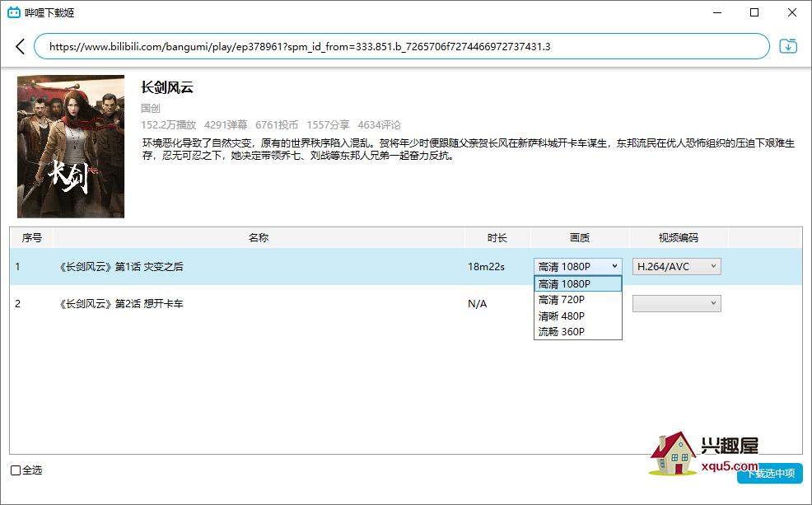Screen dimensions: 812x505
Task: Click the back arrow icon
Action: pos(21,47)
